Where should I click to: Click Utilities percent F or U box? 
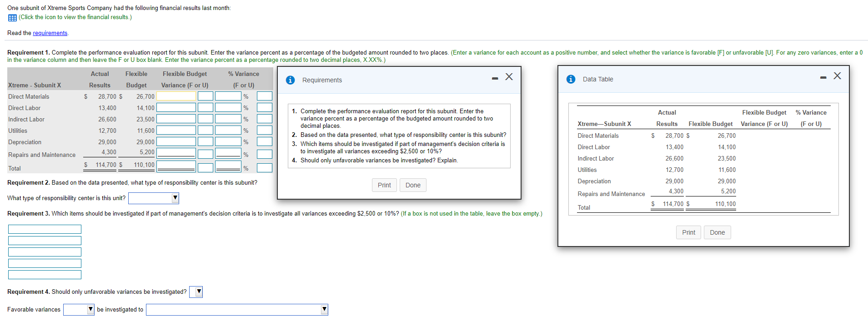pos(265,130)
